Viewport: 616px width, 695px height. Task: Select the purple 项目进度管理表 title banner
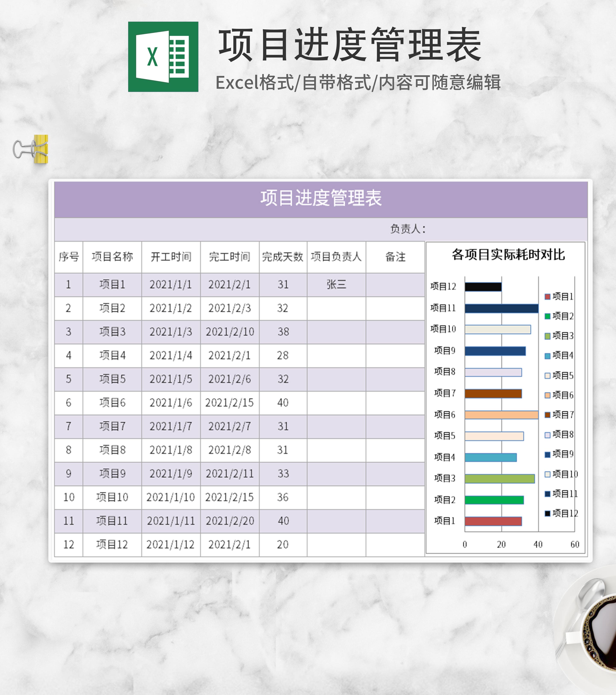(321, 199)
